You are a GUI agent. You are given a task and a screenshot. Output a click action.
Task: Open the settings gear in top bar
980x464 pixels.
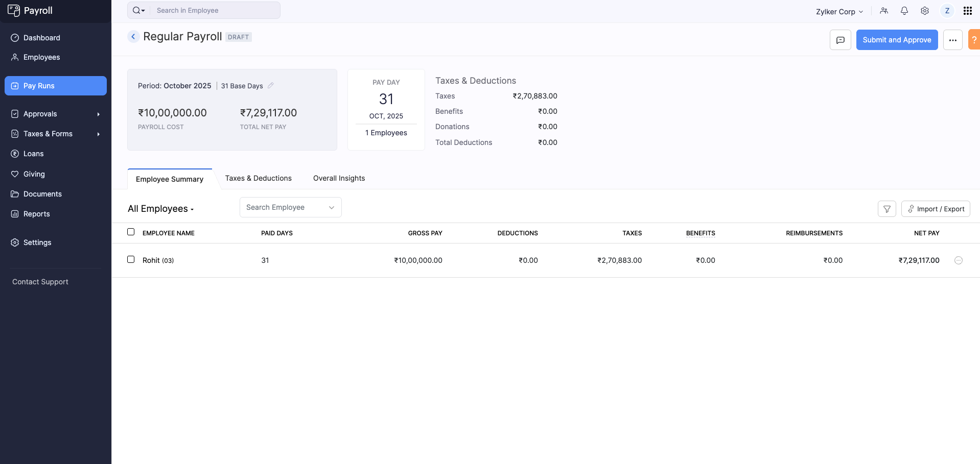(x=924, y=11)
